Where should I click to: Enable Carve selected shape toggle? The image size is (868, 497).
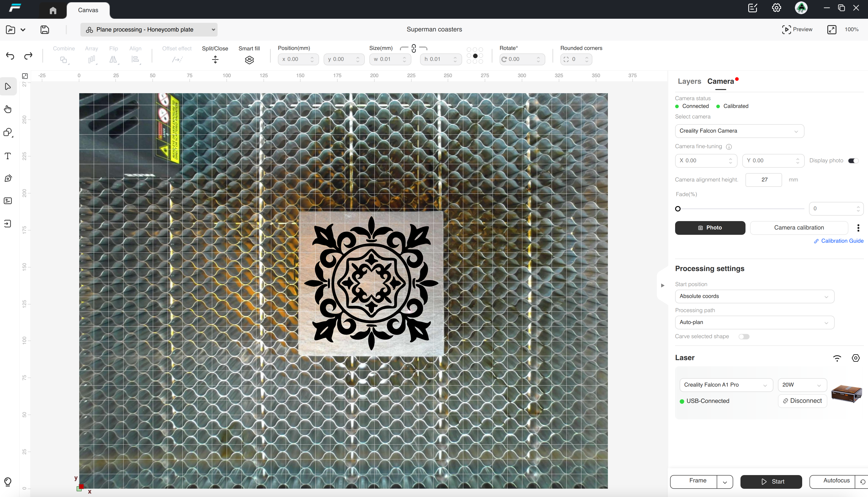click(x=744, y=337)
